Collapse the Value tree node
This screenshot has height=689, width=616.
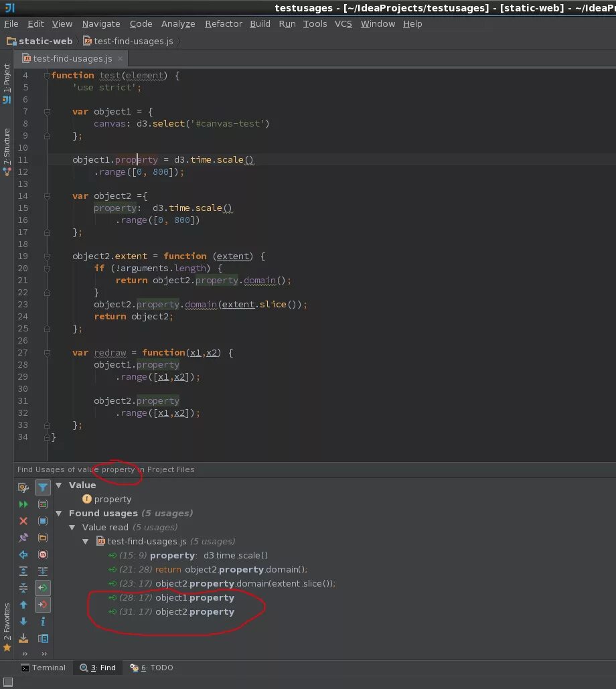pos(59,485)
